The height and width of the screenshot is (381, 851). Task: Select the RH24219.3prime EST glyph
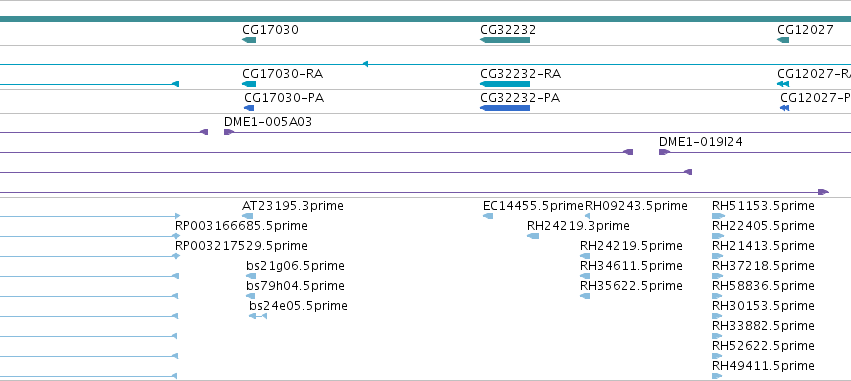(533, 236)
